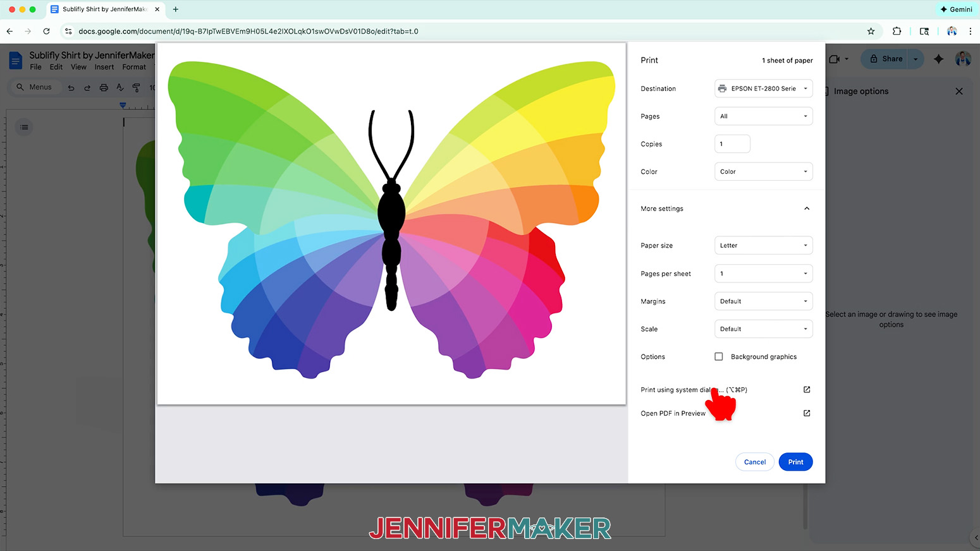This screenshot has width=980, height=551.
Task: Open the Color mode dropdown
Action: (763, 171)
